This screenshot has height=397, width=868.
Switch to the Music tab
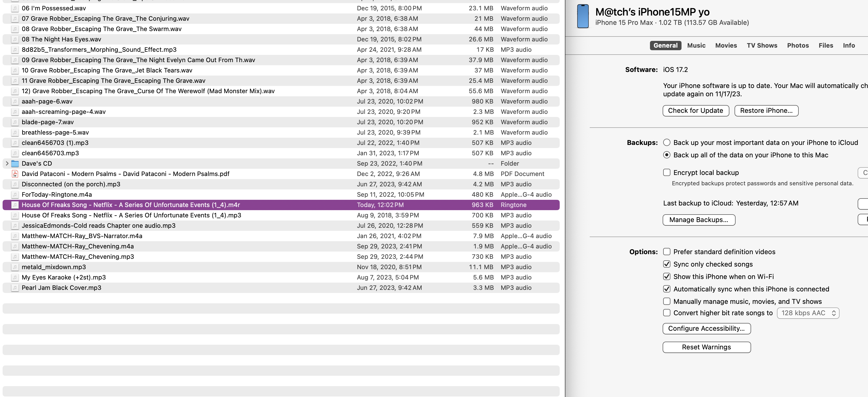tap(696, 46)
